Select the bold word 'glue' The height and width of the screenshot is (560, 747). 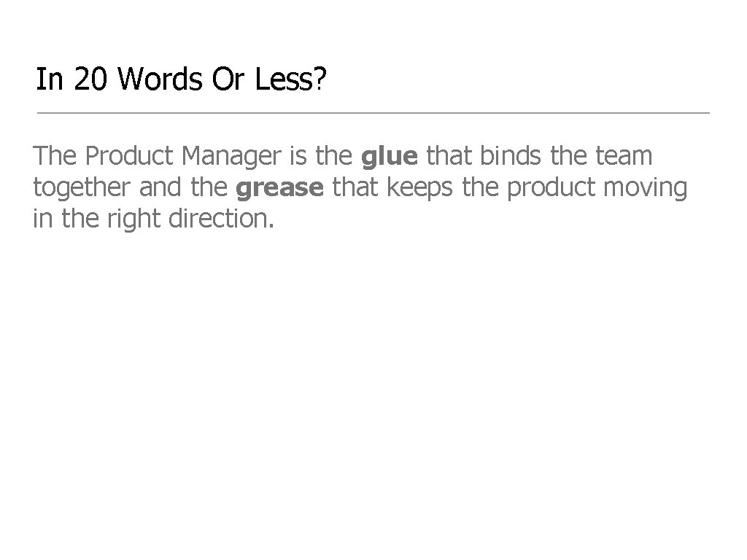pos(390,157)
